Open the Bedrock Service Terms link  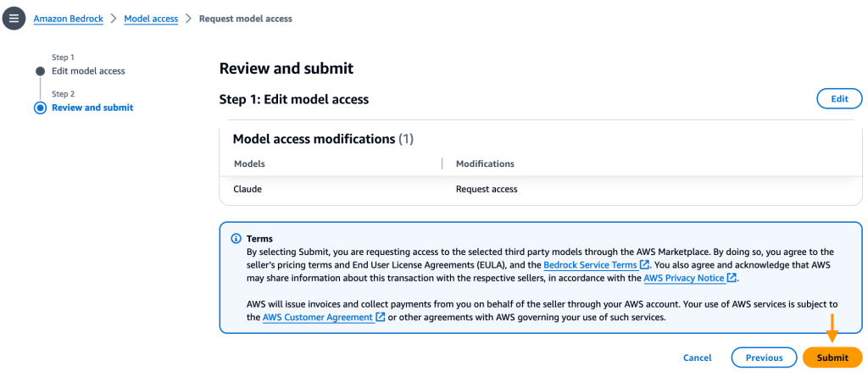pos(590,265)
